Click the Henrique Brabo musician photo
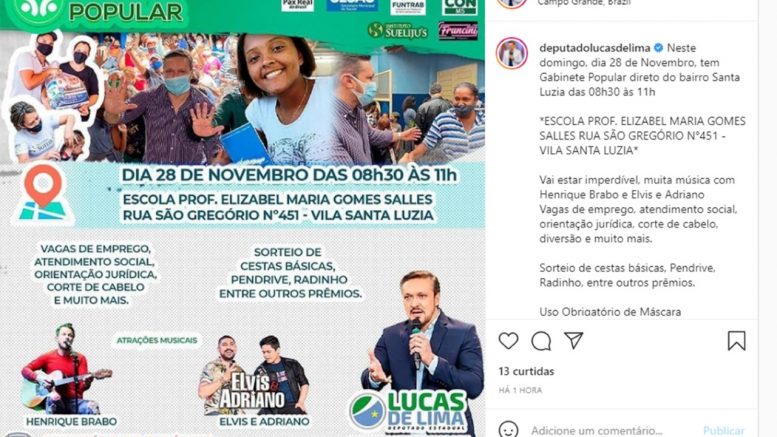The width and height of the screenshot is (777, 437). 67,370
